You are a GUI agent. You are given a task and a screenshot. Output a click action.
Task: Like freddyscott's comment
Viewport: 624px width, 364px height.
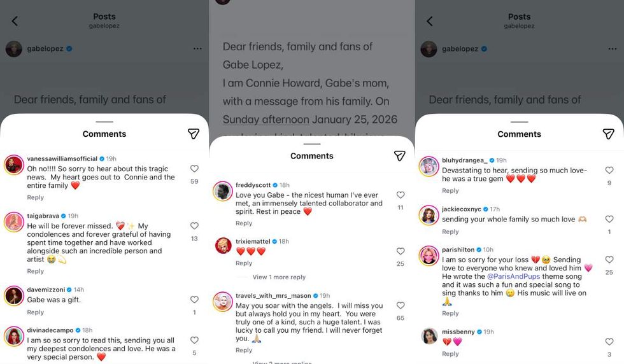pyautogui.click(x=401, y=195)
